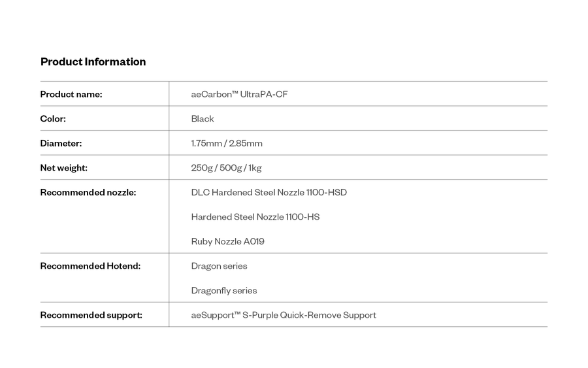The height and width of the screenshot is (368, 588).
Task: Select the Product name label
Action: [71, 94]
